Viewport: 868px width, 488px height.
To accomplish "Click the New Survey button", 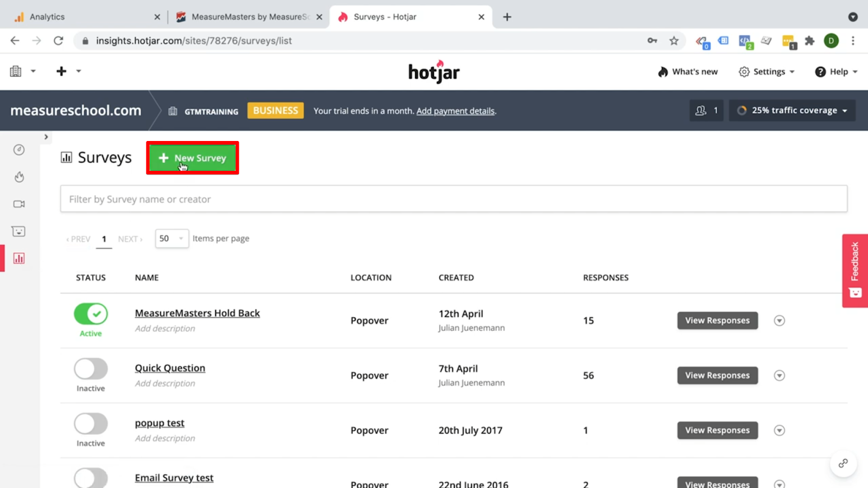I will 193,158.
